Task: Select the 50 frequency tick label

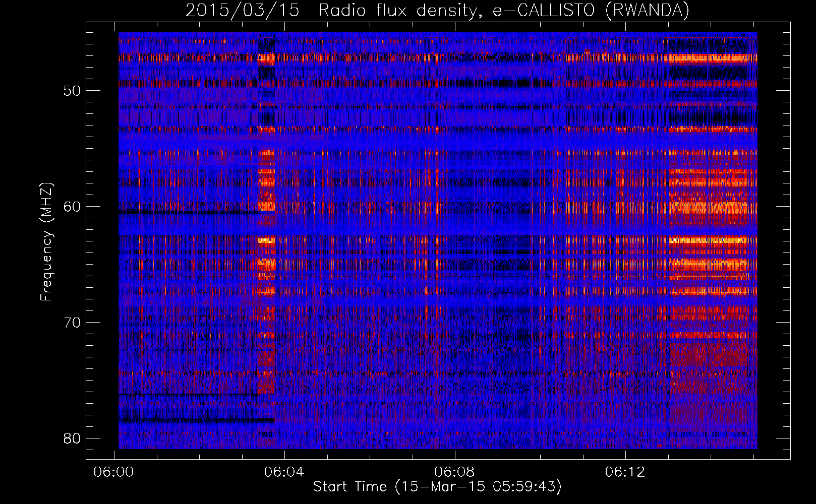Action: [x=72, y=91]
